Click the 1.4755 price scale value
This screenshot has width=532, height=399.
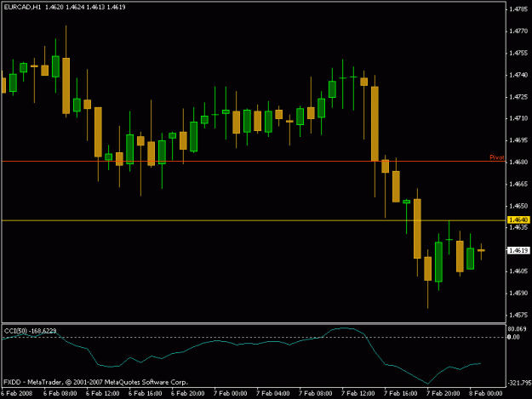coord(518,54)
